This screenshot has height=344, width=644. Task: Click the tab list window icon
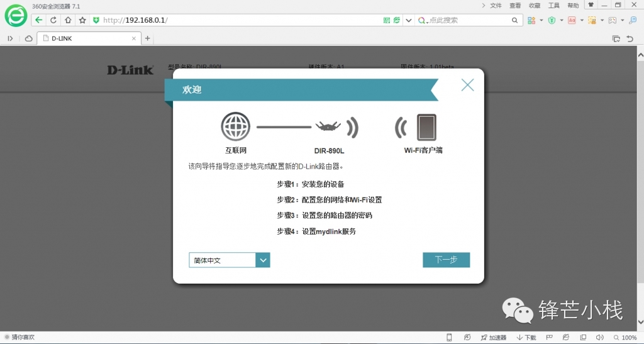point(616,38)
